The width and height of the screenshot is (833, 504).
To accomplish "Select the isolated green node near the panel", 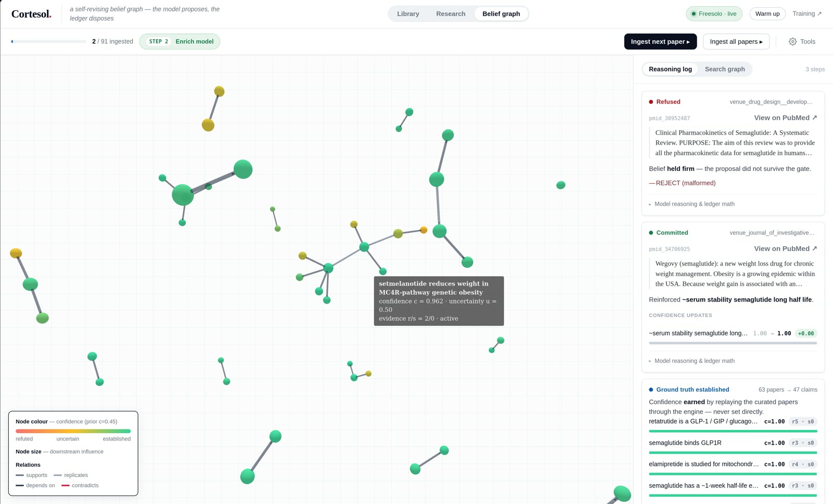I will (561, 185).
